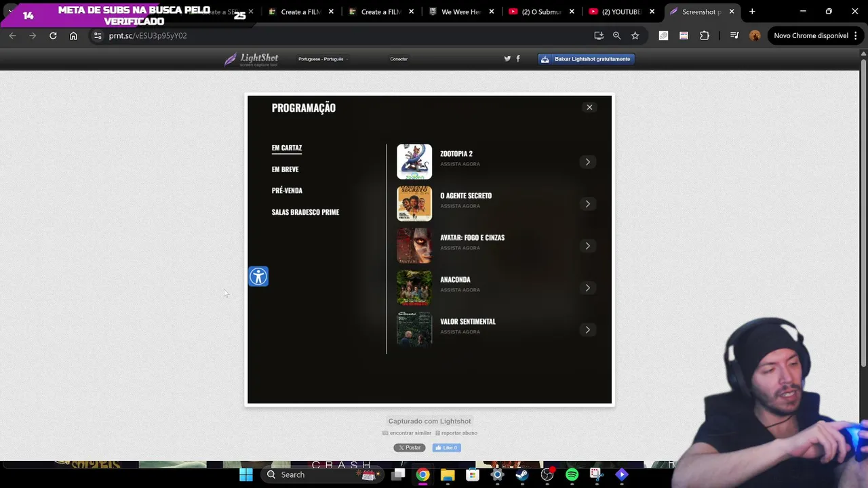Open Steam from the taskbar

point(522,474)
